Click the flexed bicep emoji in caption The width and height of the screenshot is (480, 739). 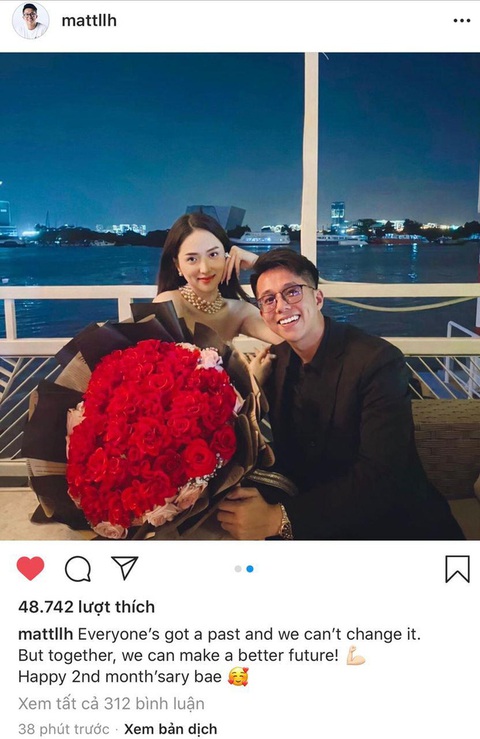(x=356, y=656)
